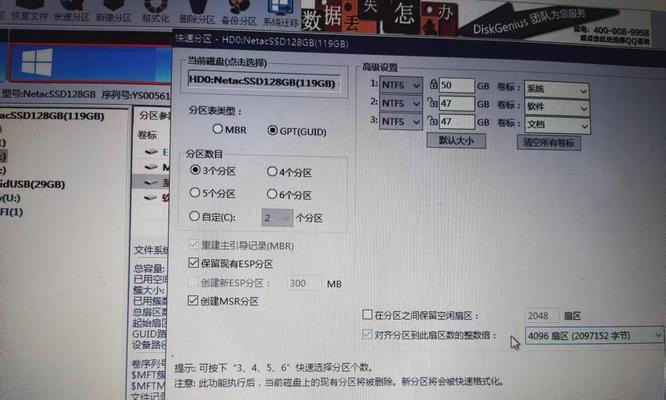The height and width of the screenshot is (400, 666).
Task: Click the 备份分区 toolbar icon
Action: (239, 13)
